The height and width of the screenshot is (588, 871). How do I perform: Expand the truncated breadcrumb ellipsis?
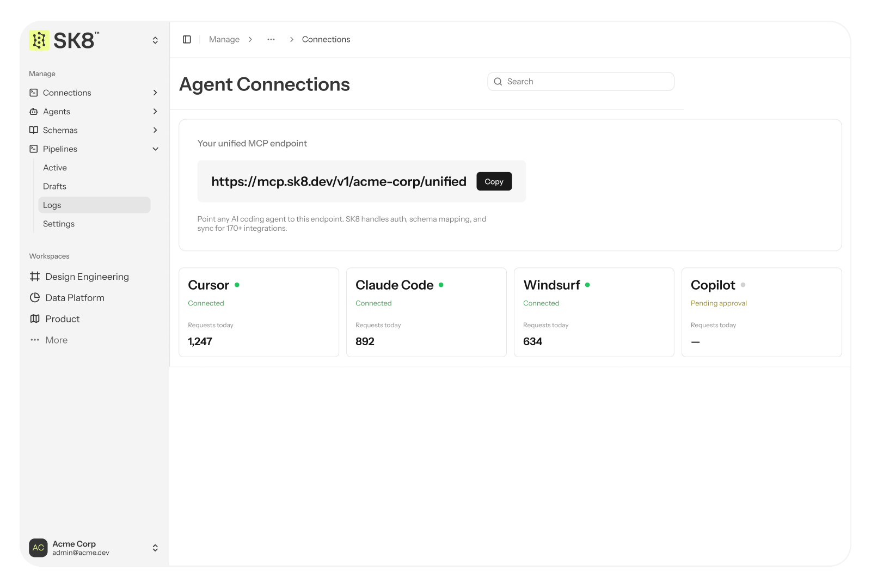point(271,39)
